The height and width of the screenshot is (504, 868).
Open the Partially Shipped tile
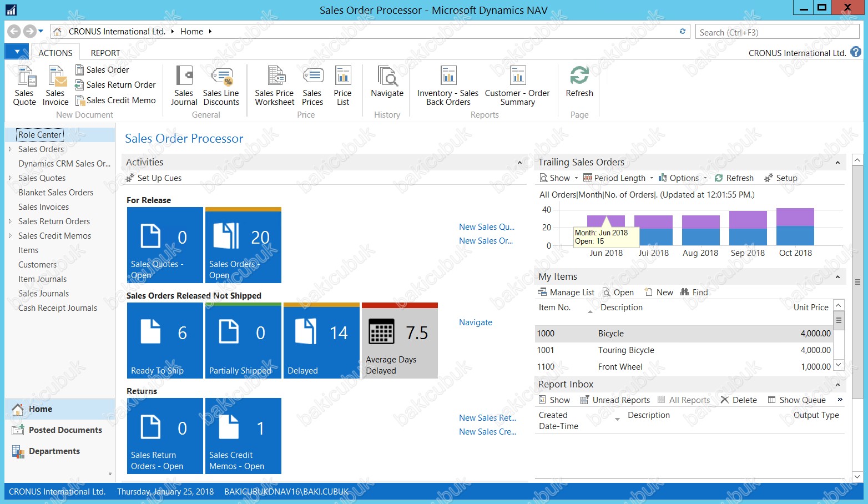point(243,340)
